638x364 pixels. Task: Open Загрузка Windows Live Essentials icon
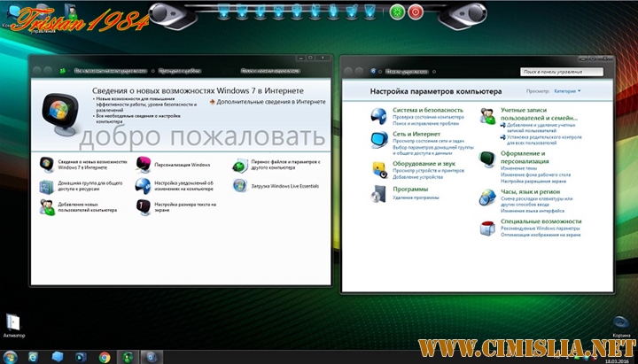click(239, 185)
